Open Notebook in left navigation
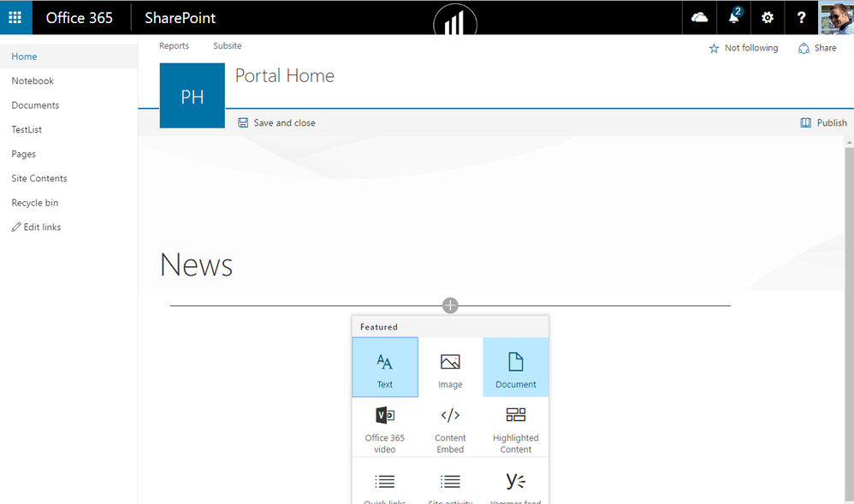The height and width of the screenshot is (504, 854). pos(68,80)
